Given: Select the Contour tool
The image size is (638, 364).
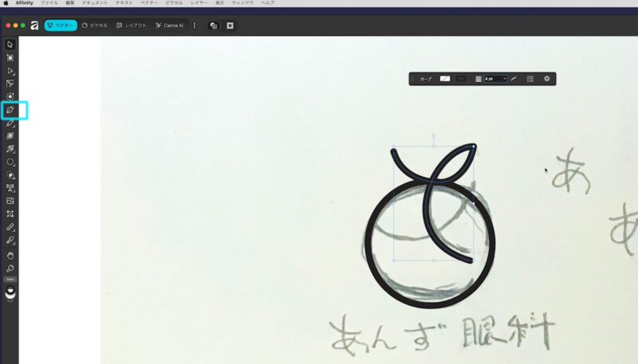Looking at the screenshot, I should 10,96.
